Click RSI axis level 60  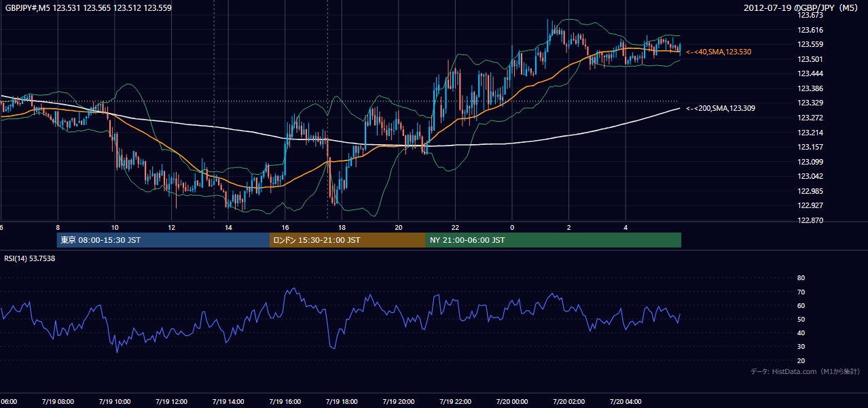[x=801, y=305]
